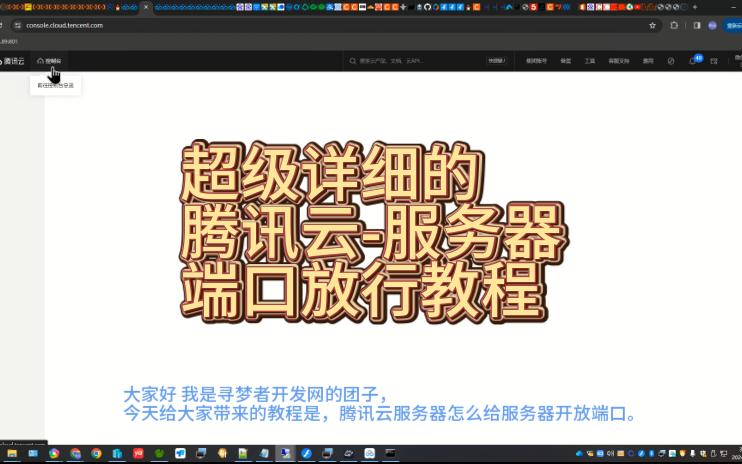Open the 控制台 home link with house icon
This screenshot has height=464, width=742.
pyautogui.click(x=49, y=61)
